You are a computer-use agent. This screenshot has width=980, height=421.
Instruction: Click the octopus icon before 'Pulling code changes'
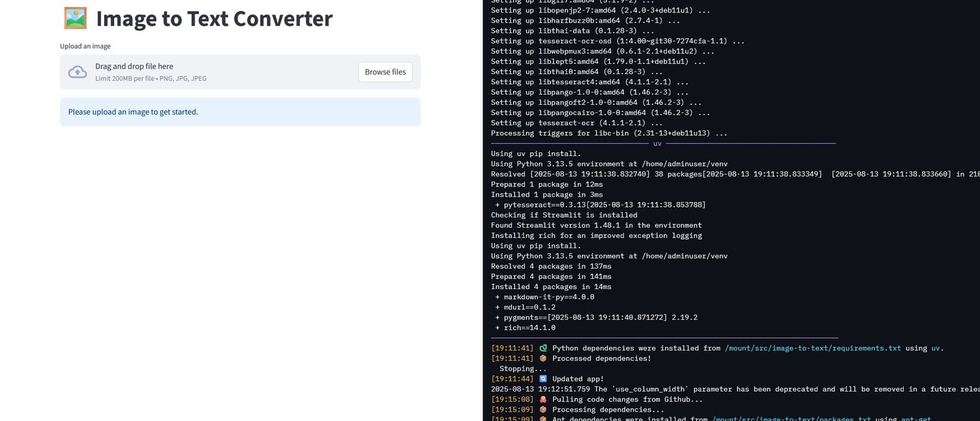tap(543, 399)
